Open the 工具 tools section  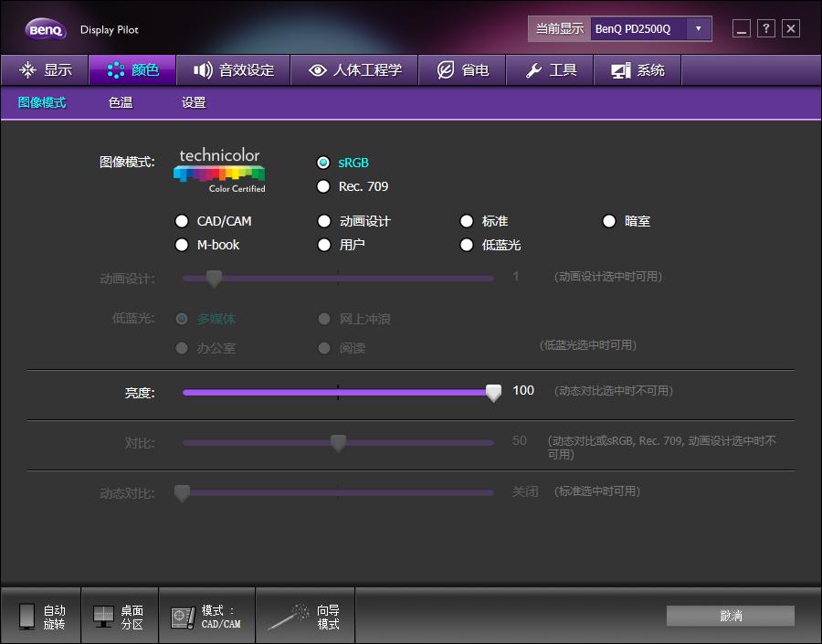pos(549,69)
